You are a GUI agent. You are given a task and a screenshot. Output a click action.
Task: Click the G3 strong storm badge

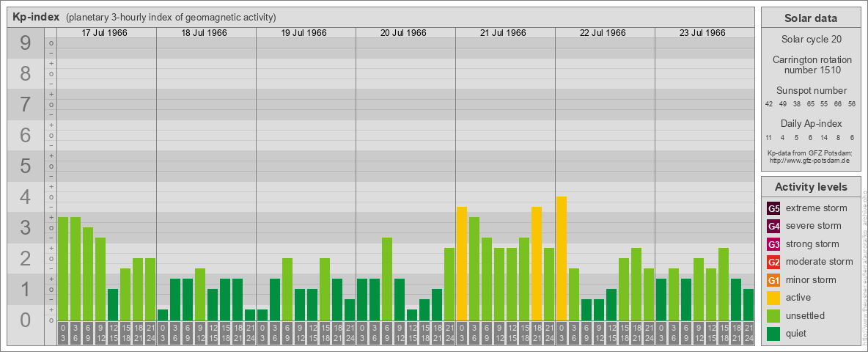773,244
